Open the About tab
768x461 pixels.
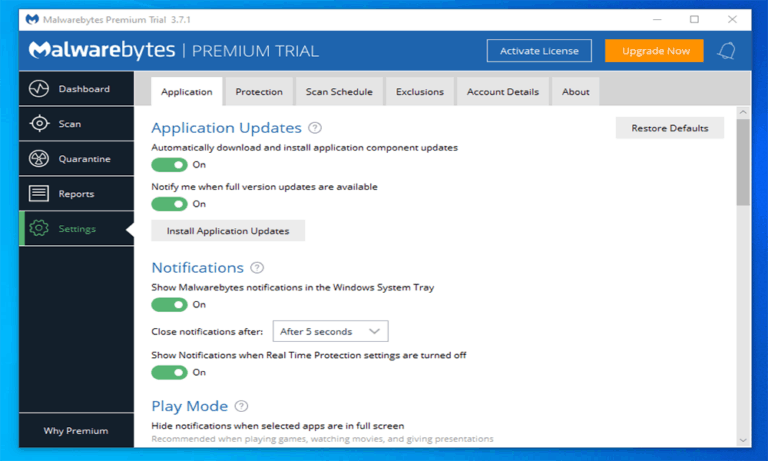pos(576,92)
